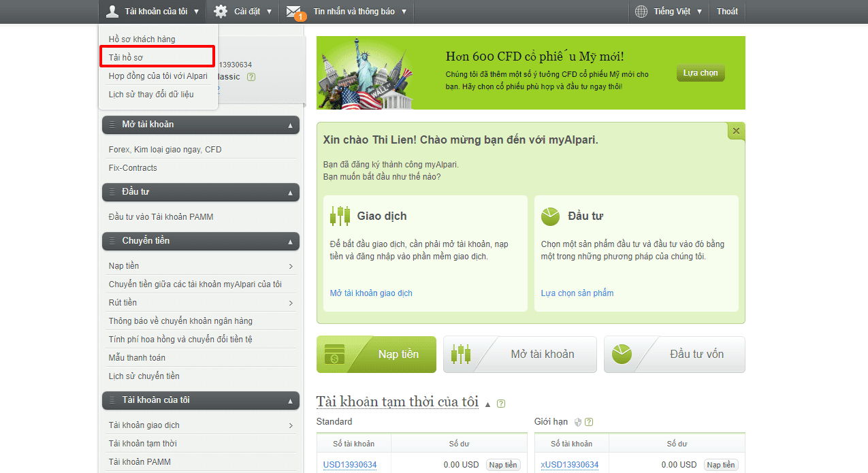Viewport: 868px width, 473px height.
Task: Collapse the Mở tài khoản sidebar section
Action: 291,125
